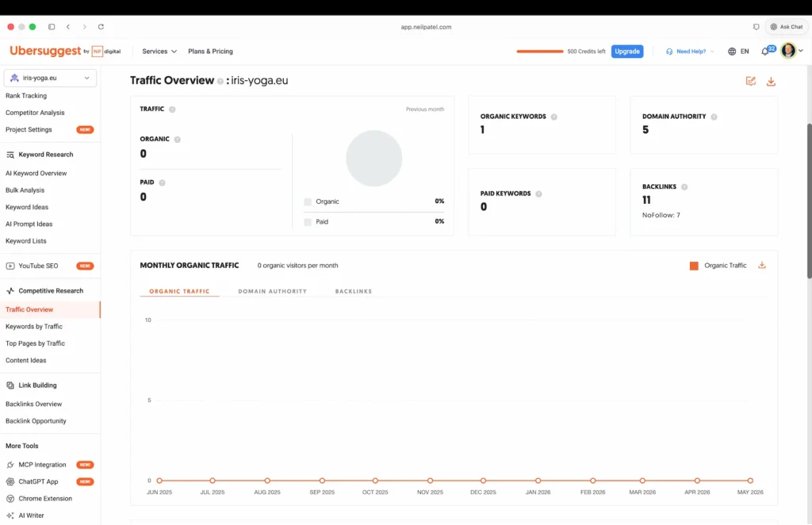This screenshot has height=525, width=812.
Task: Click help icon next to ORGANIC KEYWORDS
Action: (x=554, y=117)
